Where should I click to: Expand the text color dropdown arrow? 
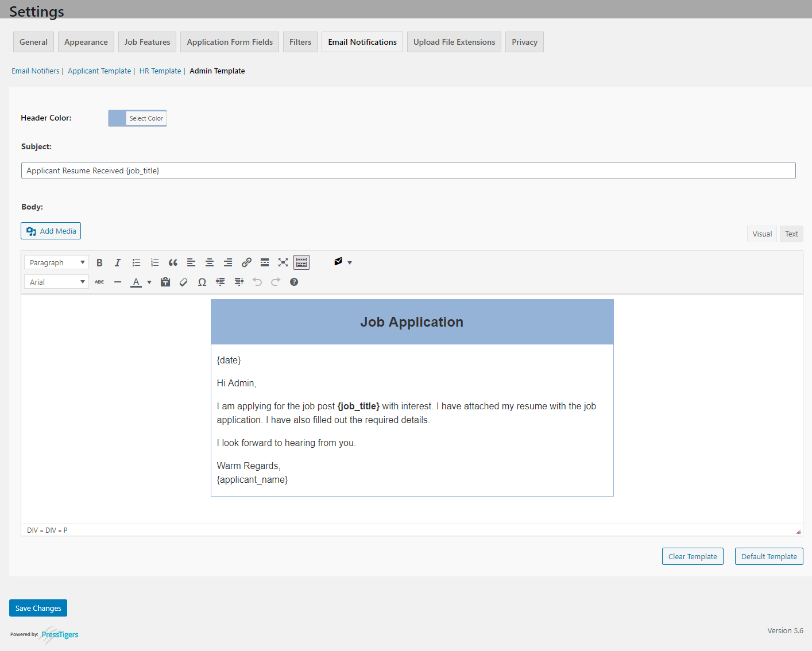point(149,282)
